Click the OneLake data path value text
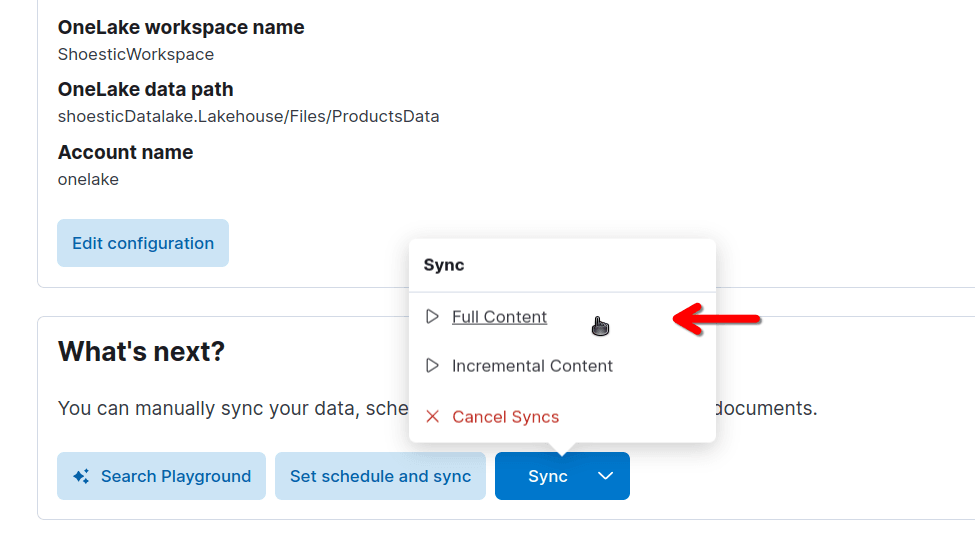 click(248, 116)
